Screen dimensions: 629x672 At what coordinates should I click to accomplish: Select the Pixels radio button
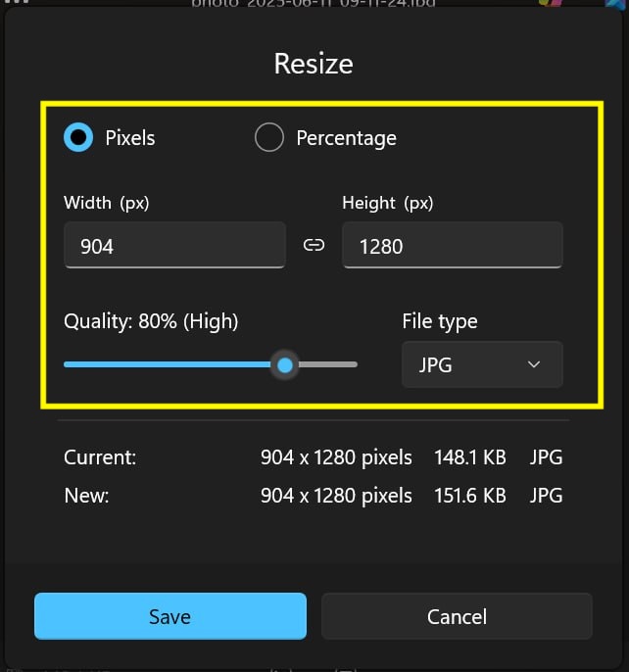point(78,137)
